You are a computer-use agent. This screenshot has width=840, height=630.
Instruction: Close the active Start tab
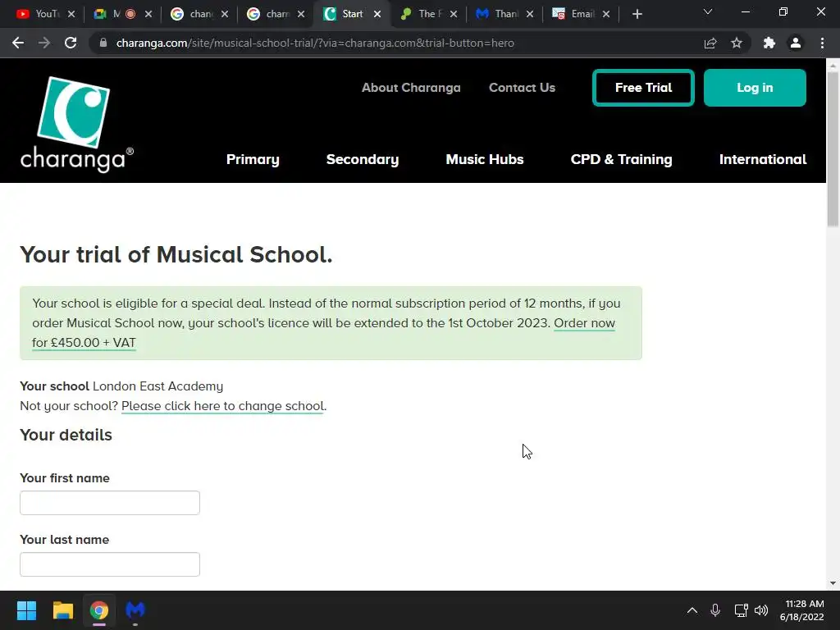tap(377, 14)
